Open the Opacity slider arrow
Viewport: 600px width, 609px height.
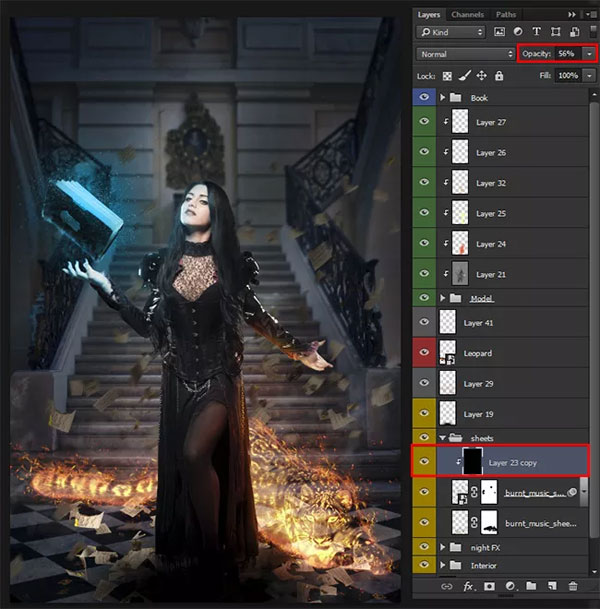[590, 54]
